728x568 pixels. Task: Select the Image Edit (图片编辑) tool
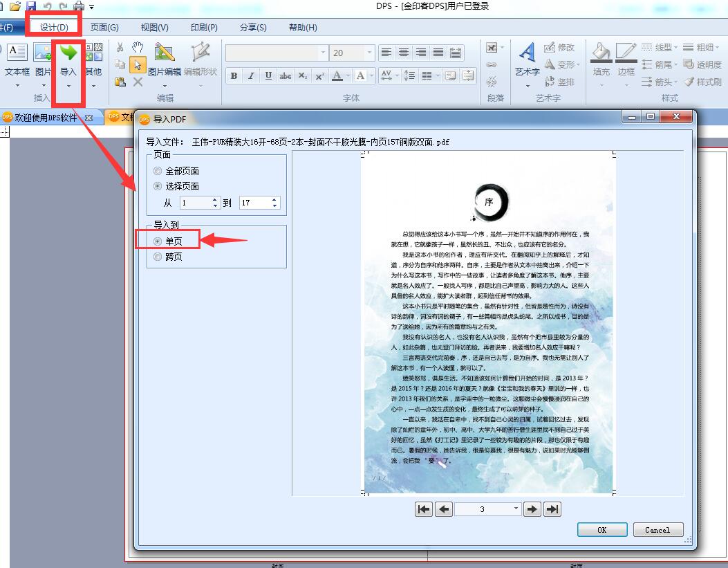pyautogui.click(x=165, y=52)
